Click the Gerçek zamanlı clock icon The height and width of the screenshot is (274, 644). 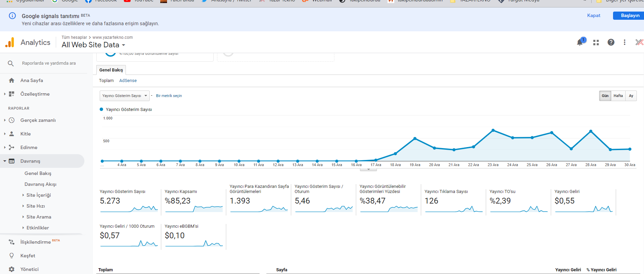(12, 120)
